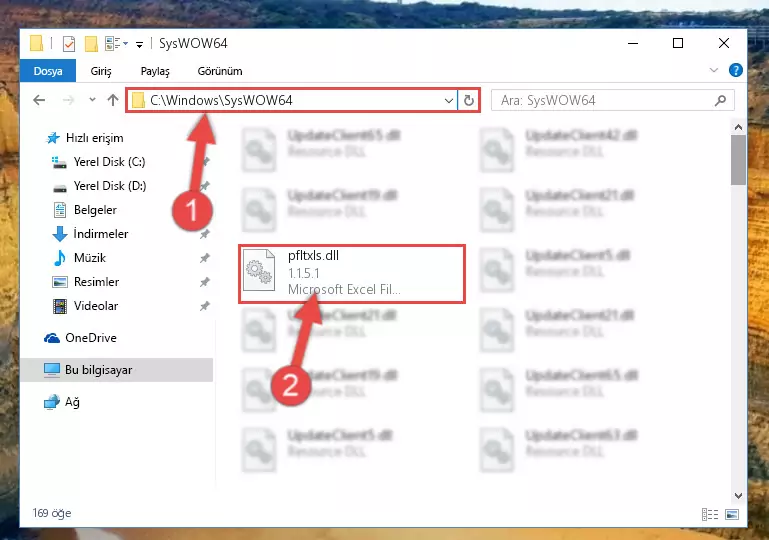
Task: Go forward with the right arrow
Action: (x=68, y=101)
